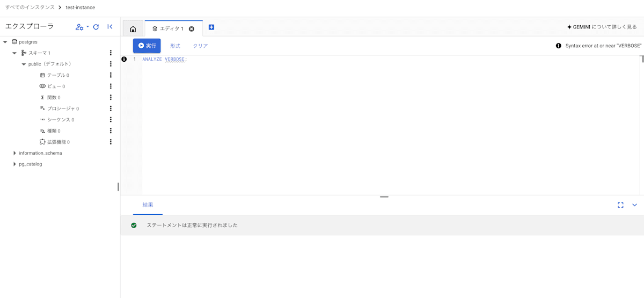Screen dimensions: 644x298
Task: Open GEMINI について詳しく見る link
Action: click(602, 27)
